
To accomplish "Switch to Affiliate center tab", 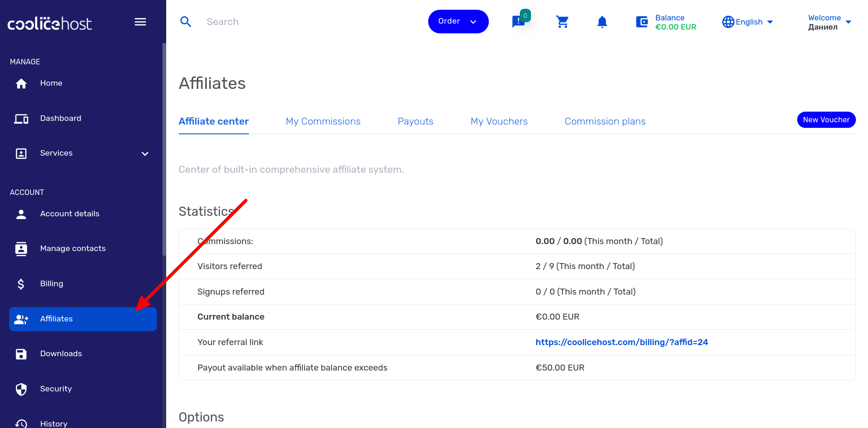I will pyautogui.click(x=214, y=121).
